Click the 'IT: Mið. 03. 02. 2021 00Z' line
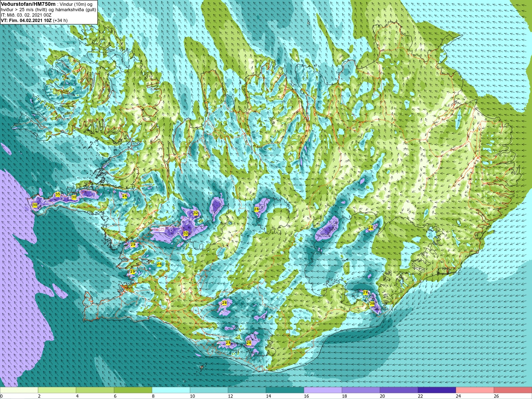Viewport: 532px width, 399px height. [26, 15]
